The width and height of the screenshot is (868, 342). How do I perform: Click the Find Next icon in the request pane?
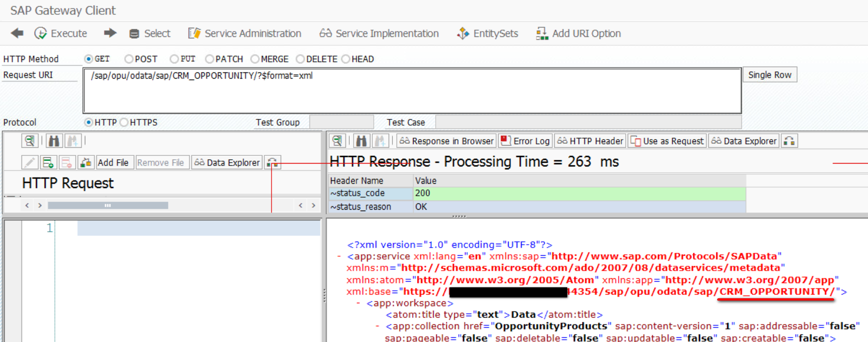coord(72,141)
